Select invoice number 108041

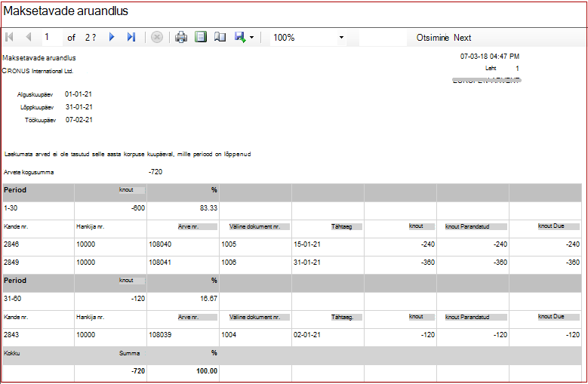point(160,263)
